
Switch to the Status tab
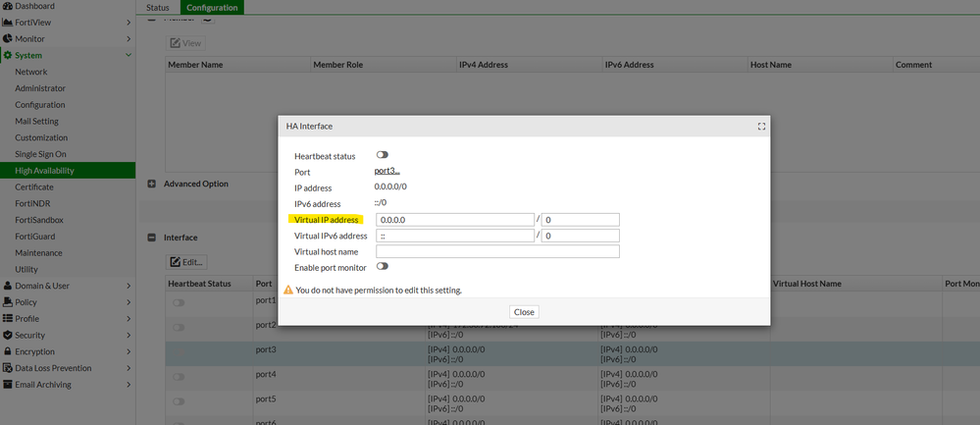(x=158, y=8)
